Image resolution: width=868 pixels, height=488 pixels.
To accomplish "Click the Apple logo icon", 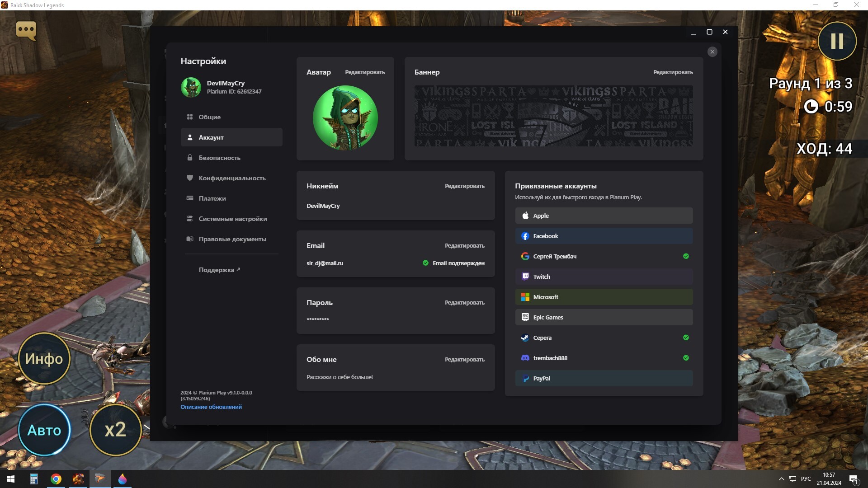I will (525, 216).
